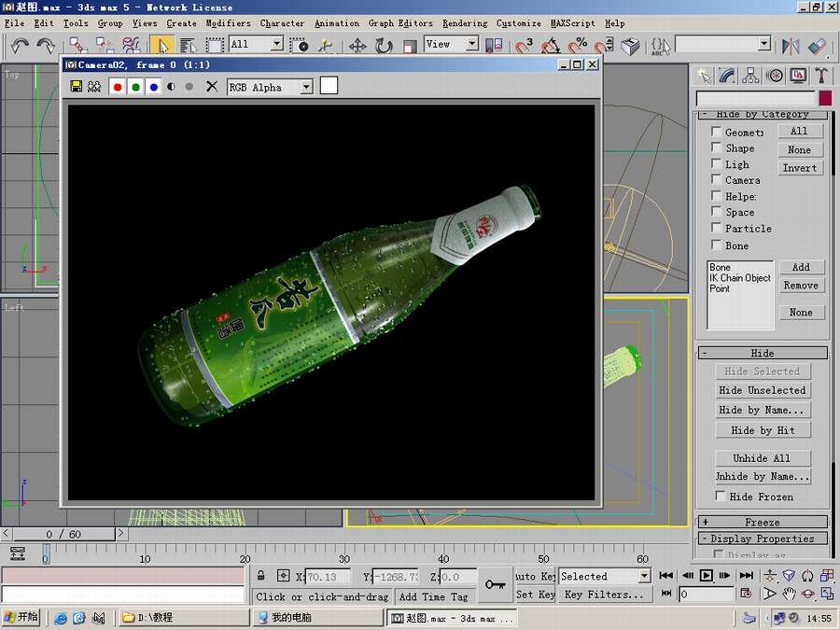Click the Set Keys key icon

(495, 584)
